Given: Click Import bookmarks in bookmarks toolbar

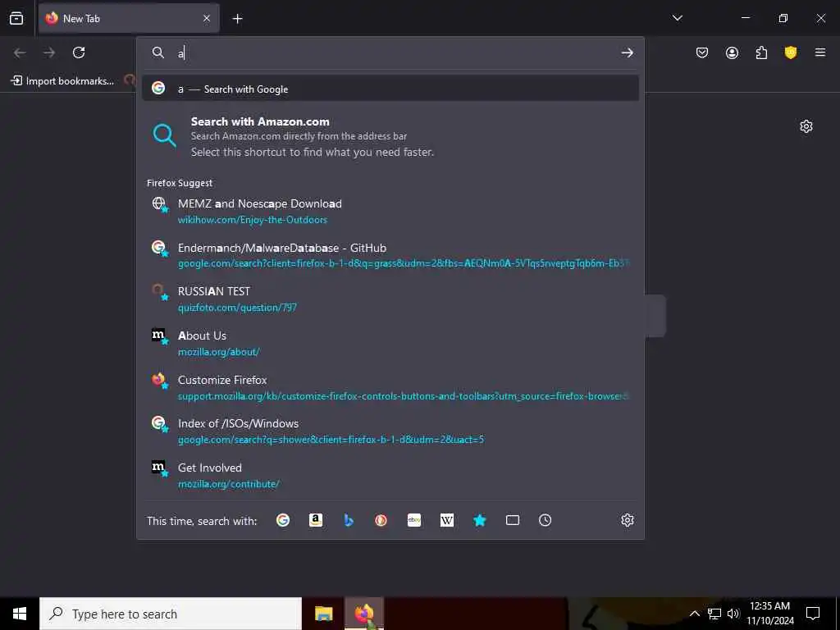Looking at the screenshot, I should (x=63, y=81).
